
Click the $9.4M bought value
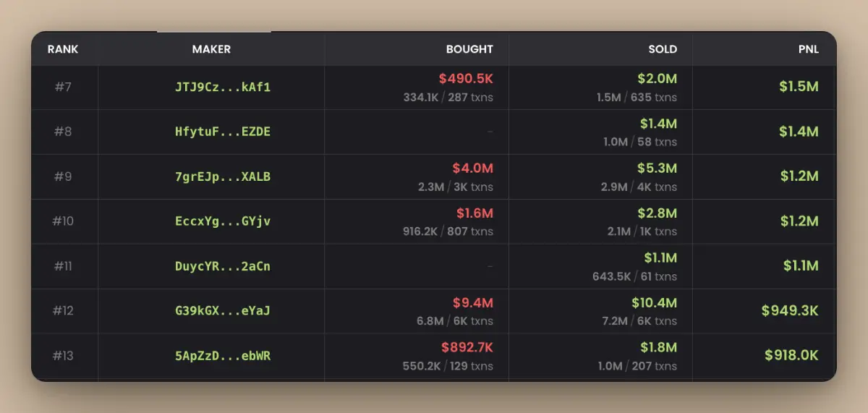[473, 303]
